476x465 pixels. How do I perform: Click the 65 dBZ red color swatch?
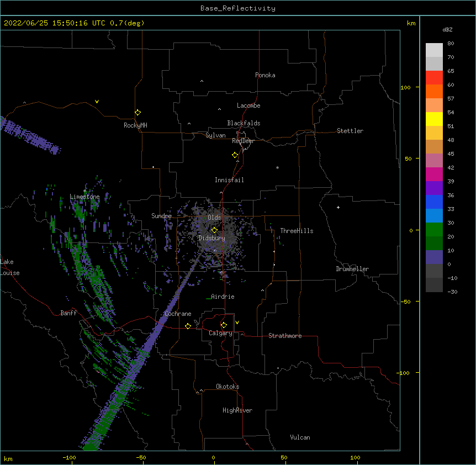point(434,77)
